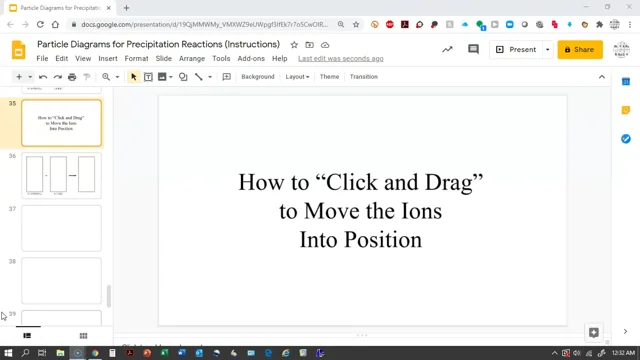Open File Explorer from the taskbar
Viewport: 640px width, 360px height.
60,353
